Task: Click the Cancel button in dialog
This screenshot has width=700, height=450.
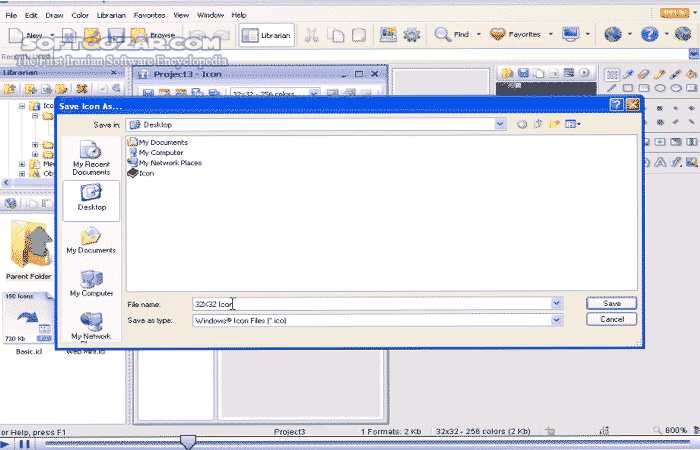Action: pos(612,319)
